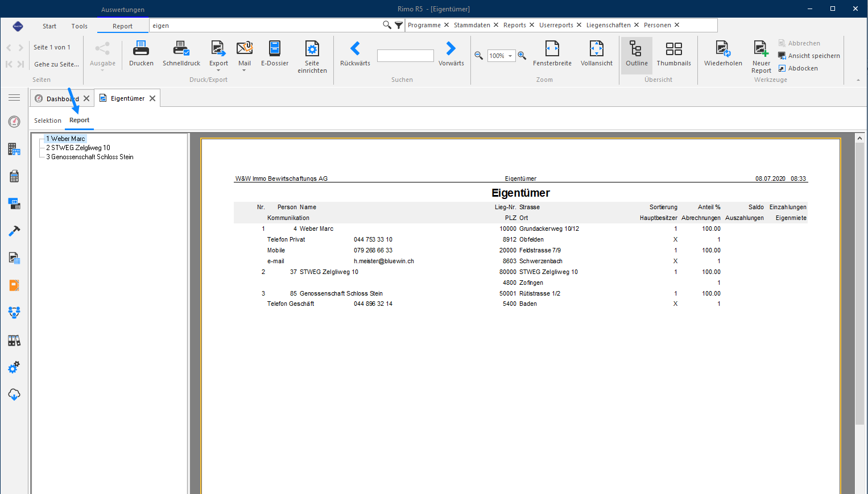This screenshot has height=494, width=868.
Task: Zoom in with the plus magnifier
Action: 522,56
